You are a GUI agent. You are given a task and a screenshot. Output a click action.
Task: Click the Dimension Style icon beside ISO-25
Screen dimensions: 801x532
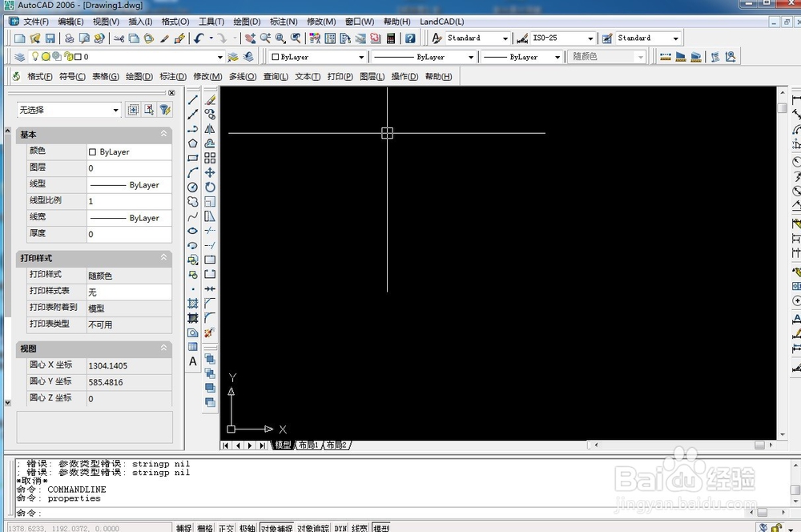click(522, 38)
